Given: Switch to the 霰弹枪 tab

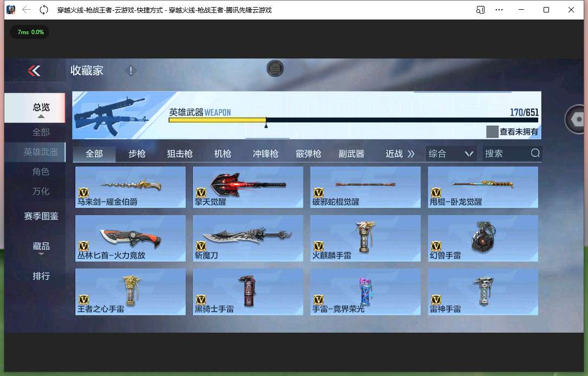Looking at the screenshot, I should pos(308,154).
